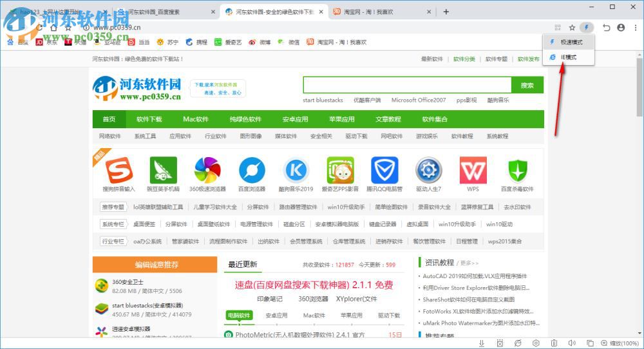Click the download arrow status bar icon

click(x=482, y=343)
